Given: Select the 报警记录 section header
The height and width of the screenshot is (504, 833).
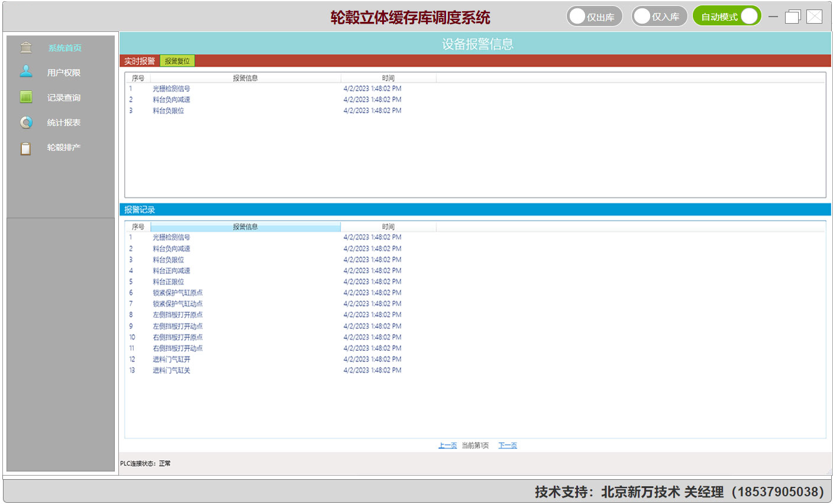Looking at the screenshot, I should tap(140, 209).
